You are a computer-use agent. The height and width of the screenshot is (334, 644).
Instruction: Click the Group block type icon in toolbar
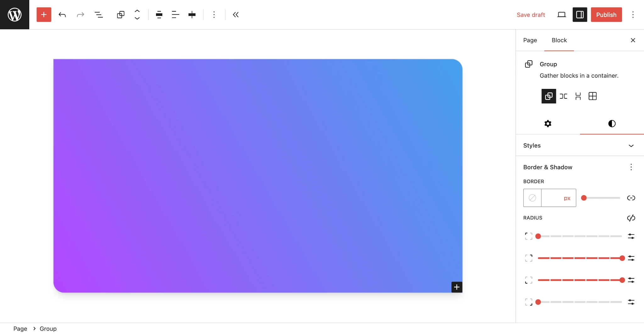tap(121, 14)
